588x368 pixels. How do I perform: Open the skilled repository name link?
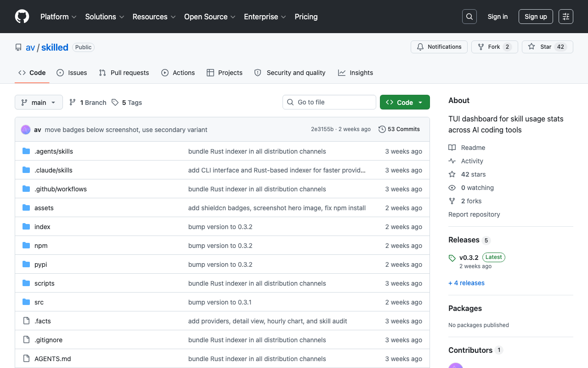point(55,47)
